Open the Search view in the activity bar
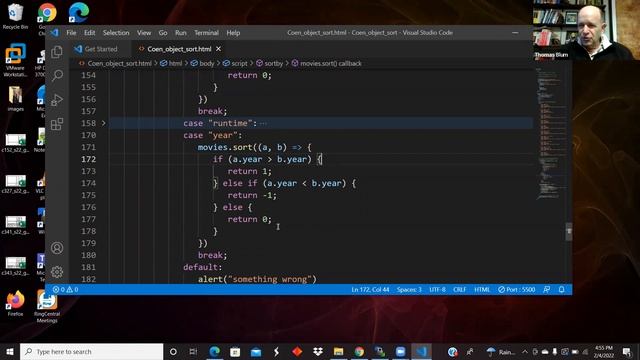 tap(57, 75)
